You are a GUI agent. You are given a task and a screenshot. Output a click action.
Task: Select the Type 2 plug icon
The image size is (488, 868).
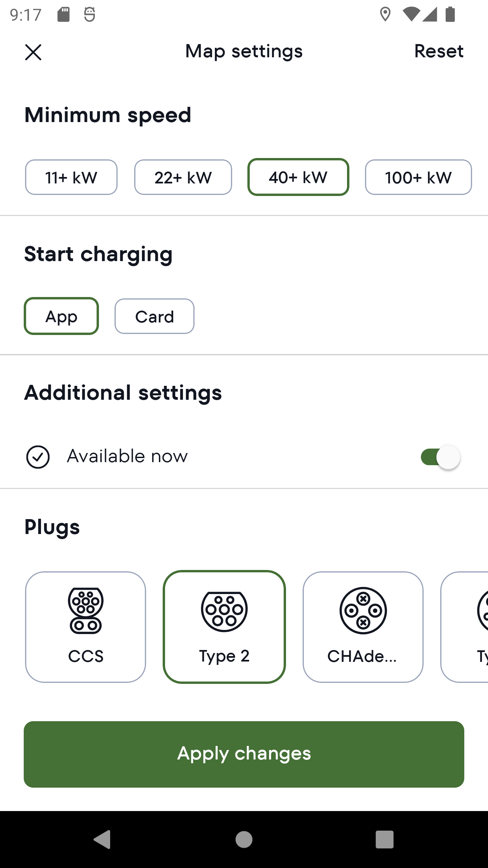click(224, 611)
